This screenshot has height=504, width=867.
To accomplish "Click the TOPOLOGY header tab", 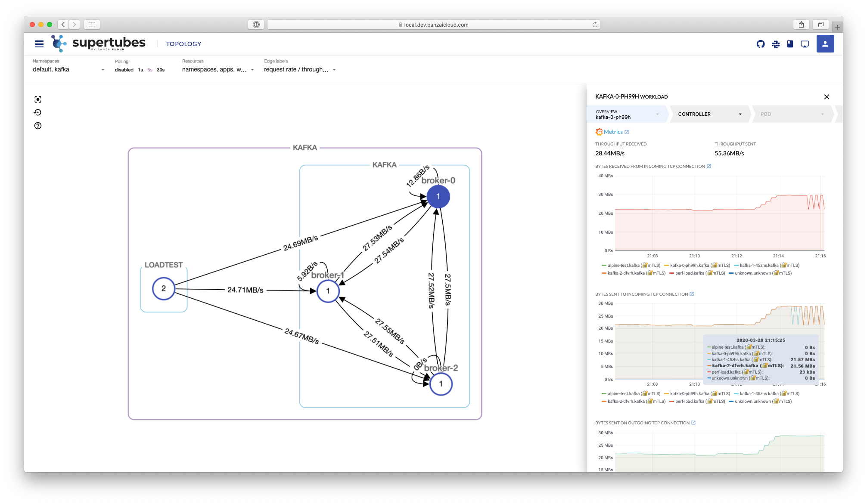I will [183, 44].
